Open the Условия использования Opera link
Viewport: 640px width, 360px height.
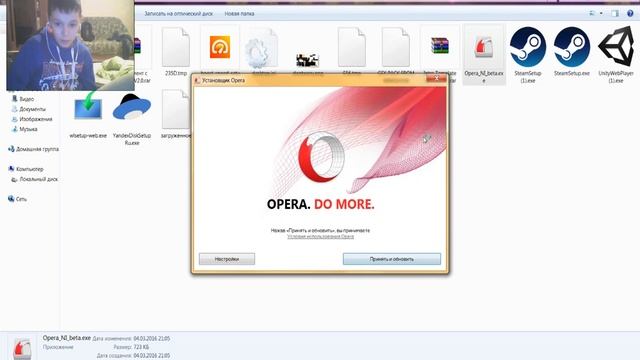320,236
